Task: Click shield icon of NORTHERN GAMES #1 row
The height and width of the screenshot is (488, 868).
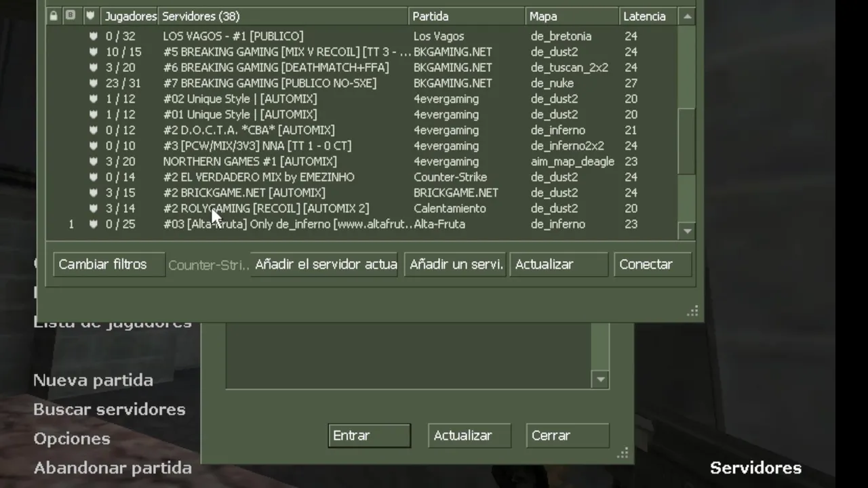Action: pyautogui.click(x=94, y=161)
